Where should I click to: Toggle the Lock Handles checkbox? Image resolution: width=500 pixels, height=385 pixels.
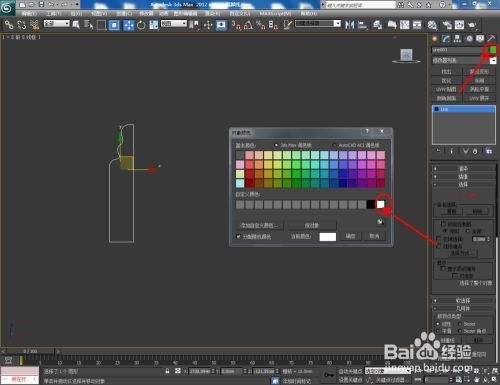[443, 224]
